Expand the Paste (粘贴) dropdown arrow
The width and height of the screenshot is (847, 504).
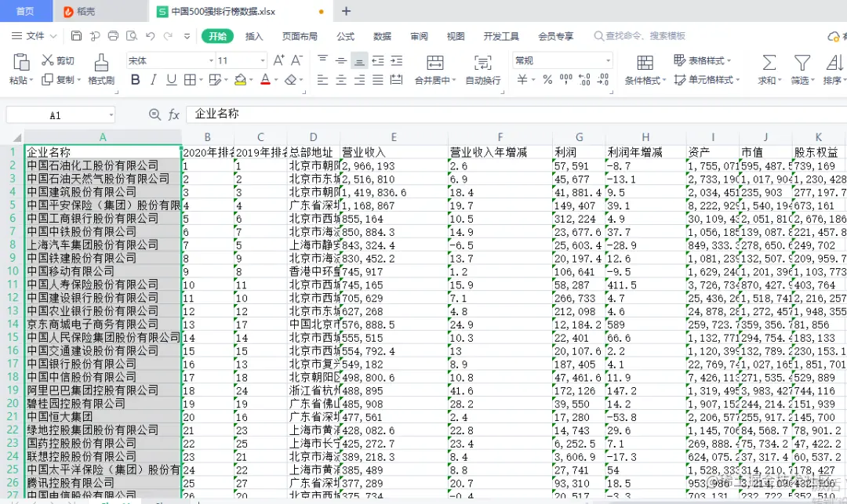[x=31, y=81]
